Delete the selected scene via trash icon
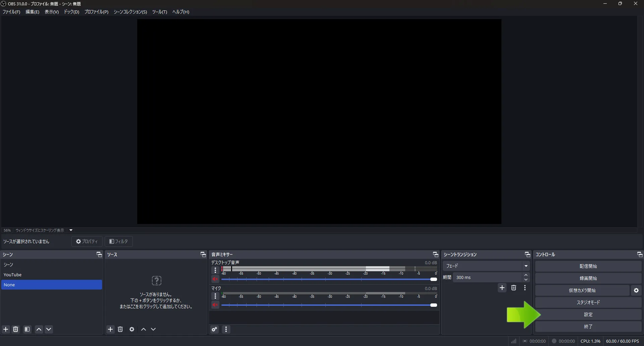 16,329
